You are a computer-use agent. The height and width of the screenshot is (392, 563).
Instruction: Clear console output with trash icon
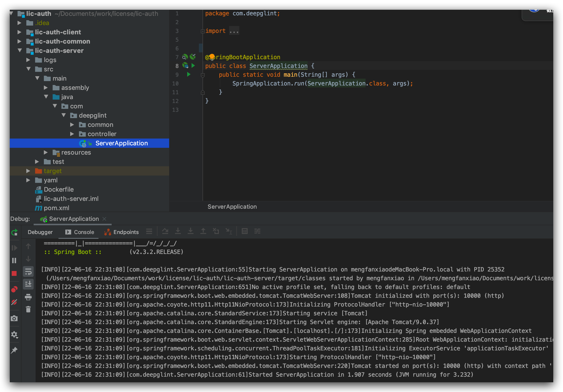pos(28,309)
